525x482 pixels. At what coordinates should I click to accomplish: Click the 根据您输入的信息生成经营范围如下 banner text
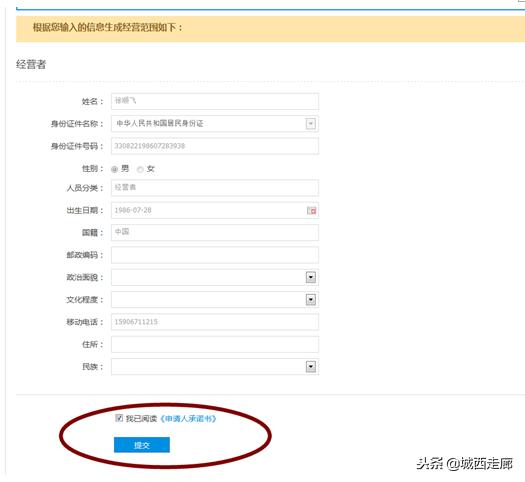pos(107,27)
